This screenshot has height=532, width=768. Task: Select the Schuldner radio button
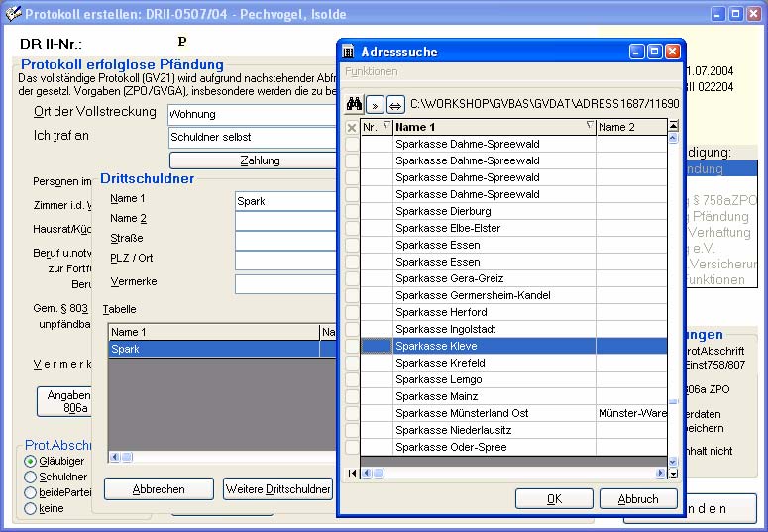click(x=31, y=477)
